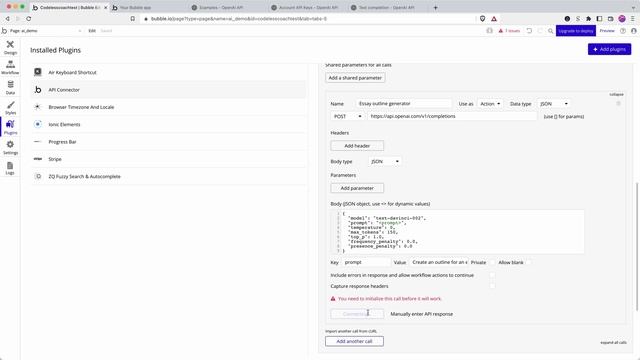The width and height of the screenshot is (640, 360).
Task: Switch to the Text completion - OpenAI API tab
Action: (x=387, y=7)
